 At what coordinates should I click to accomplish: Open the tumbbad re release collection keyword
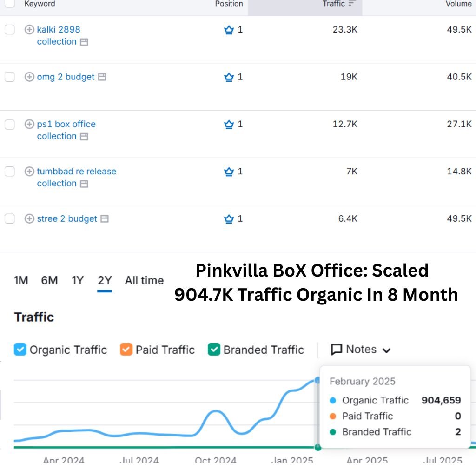click(x=76, y=171)
